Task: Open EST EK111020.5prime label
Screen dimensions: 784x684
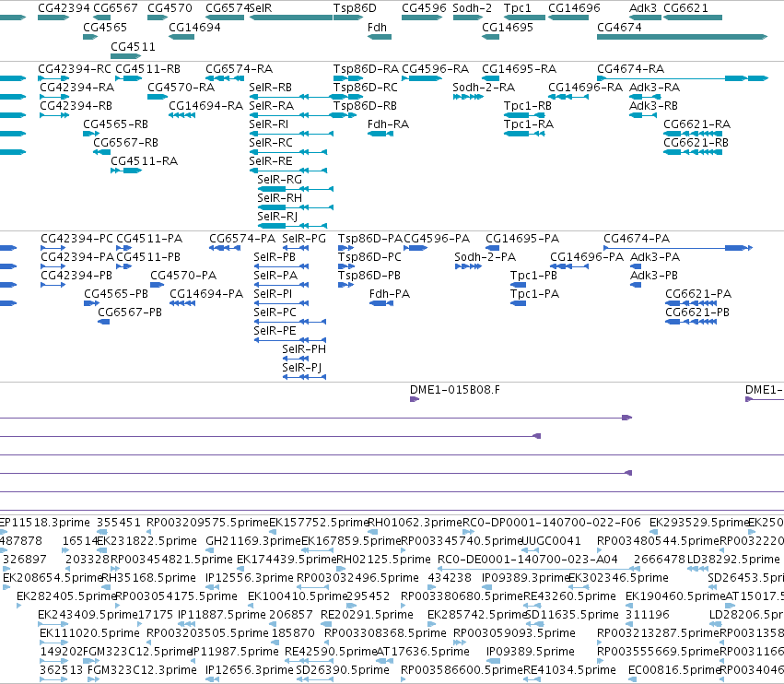Action: (89, 633)
